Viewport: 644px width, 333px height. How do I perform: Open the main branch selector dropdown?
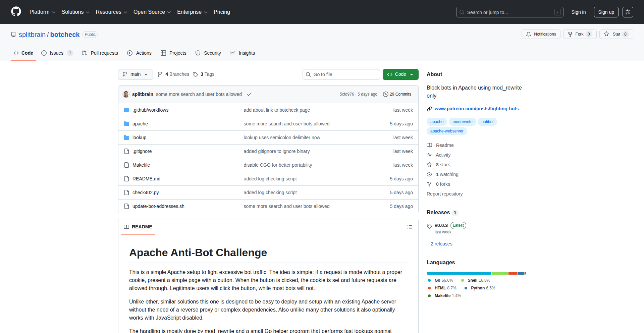(136, 74)
